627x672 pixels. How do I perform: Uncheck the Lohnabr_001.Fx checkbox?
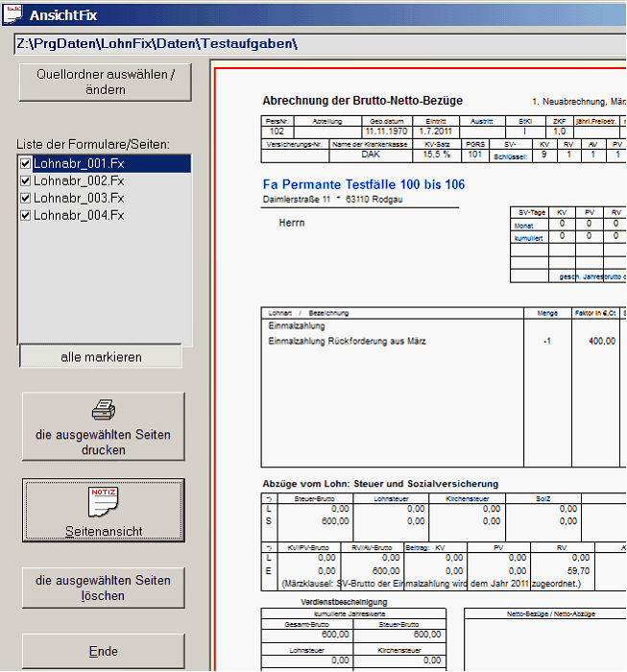click(x=25, y=164)
